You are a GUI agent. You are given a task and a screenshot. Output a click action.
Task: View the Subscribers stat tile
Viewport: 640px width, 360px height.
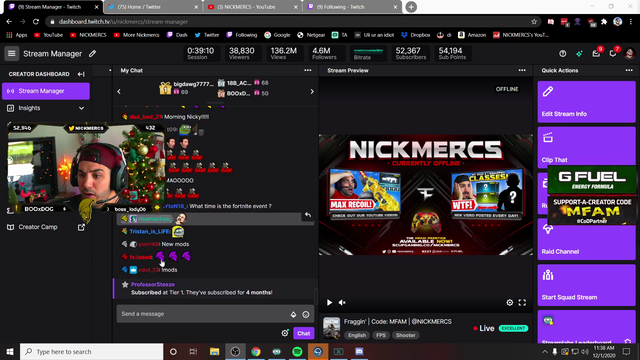click(x=411, y=53)
